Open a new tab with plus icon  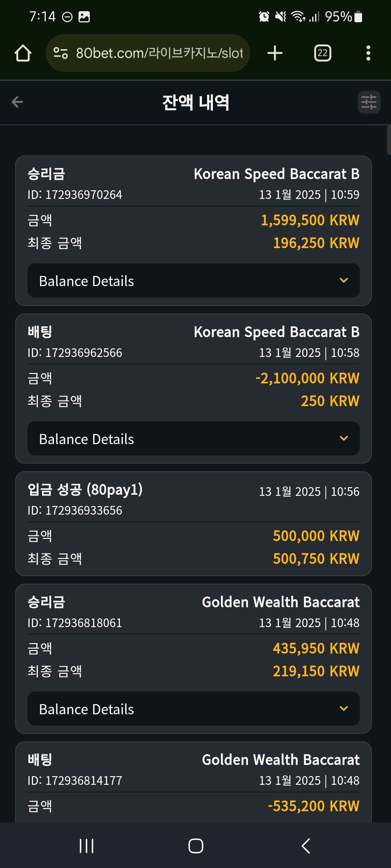[275, 53]
